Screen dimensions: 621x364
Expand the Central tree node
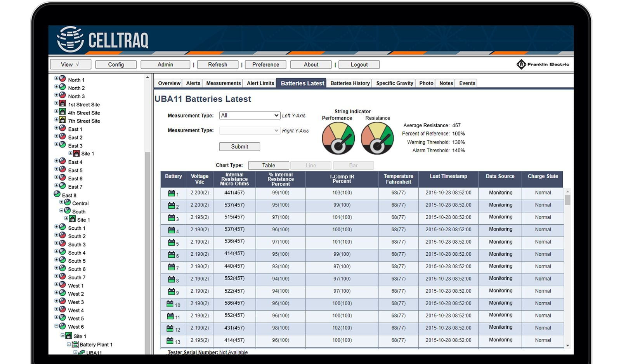click(61, 202)
